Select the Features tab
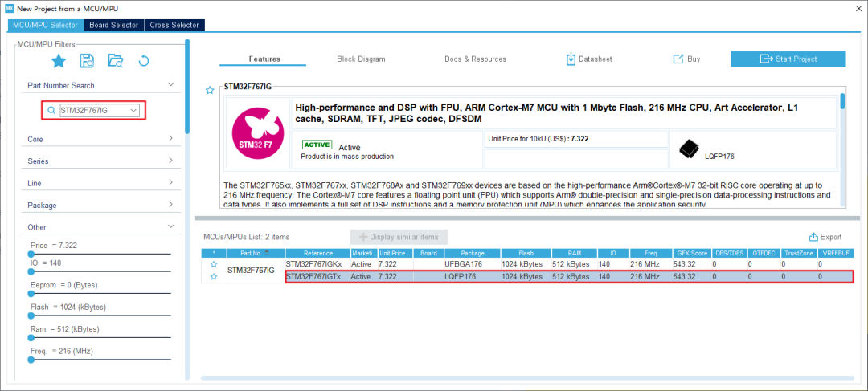Screen dimensions: 868x391 (264, 59)
